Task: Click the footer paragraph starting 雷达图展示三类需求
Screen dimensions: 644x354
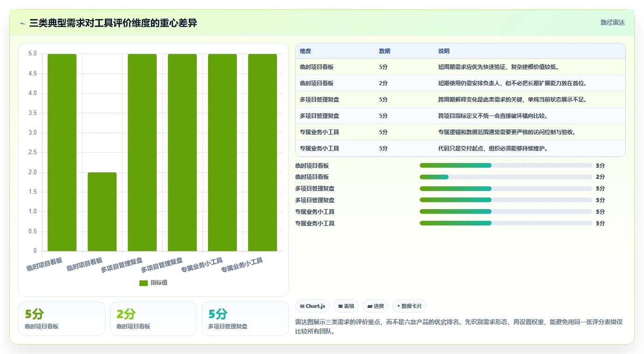Action: (459, 327)
